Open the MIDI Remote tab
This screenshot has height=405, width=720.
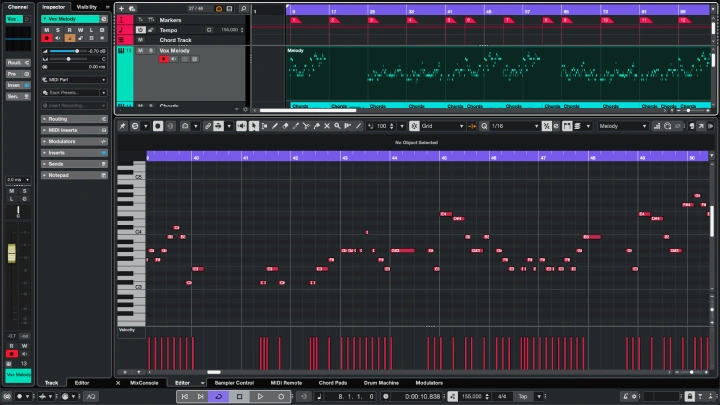(x=286, y=383)
